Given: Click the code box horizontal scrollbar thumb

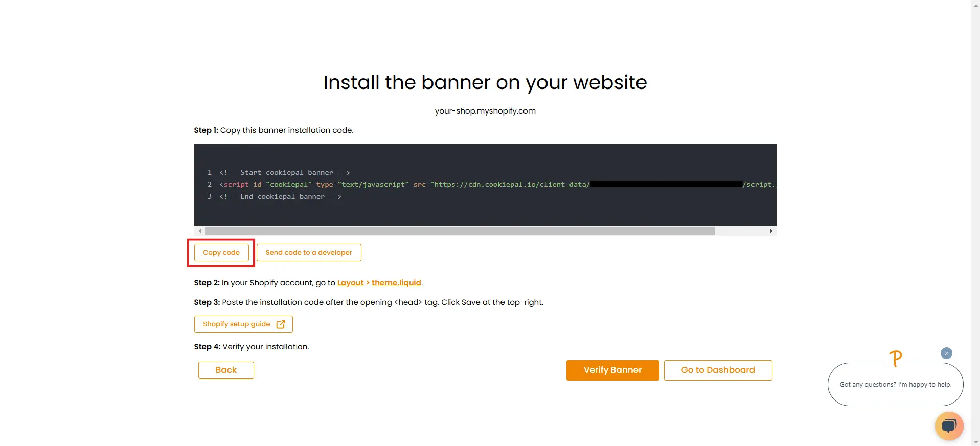Looking at the screenshot, I should 460,231.
